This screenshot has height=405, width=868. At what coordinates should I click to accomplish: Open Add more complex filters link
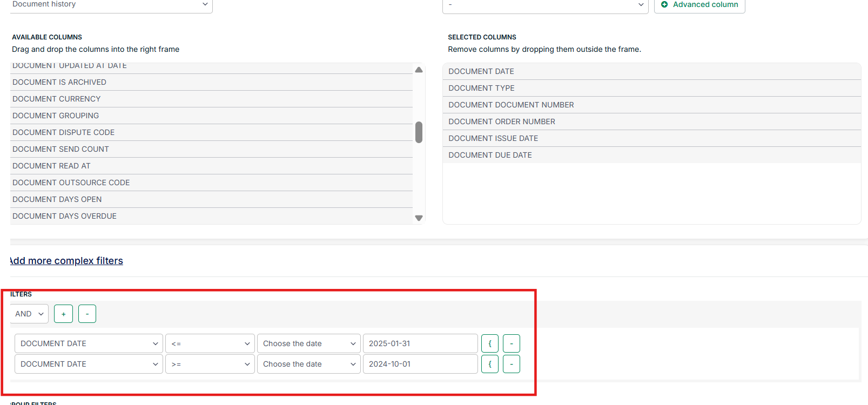pyautogui.click(x=66, y=261)
